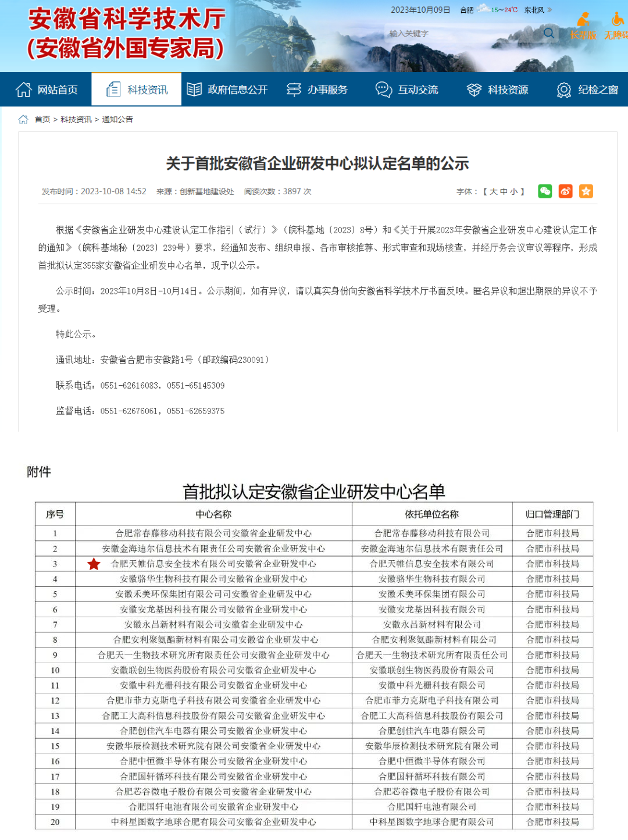Expand weather details with double chevron

click(550, 10)
